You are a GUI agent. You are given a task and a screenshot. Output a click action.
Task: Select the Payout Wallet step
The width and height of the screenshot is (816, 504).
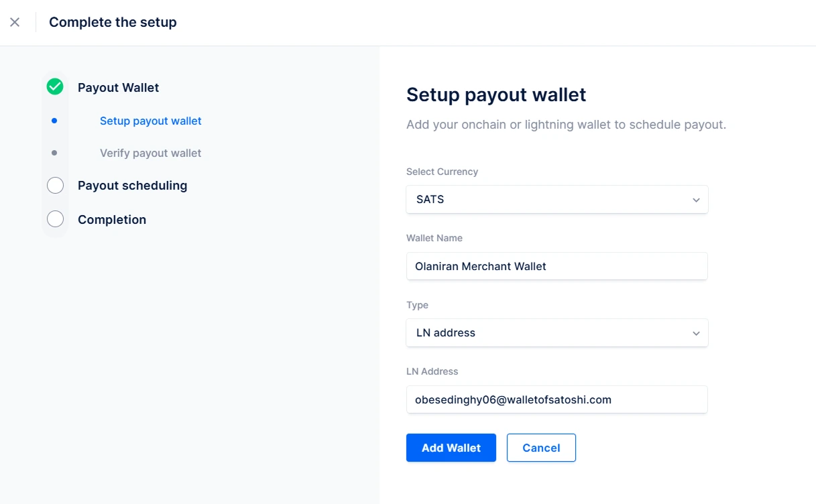click(x=118, y=87)
